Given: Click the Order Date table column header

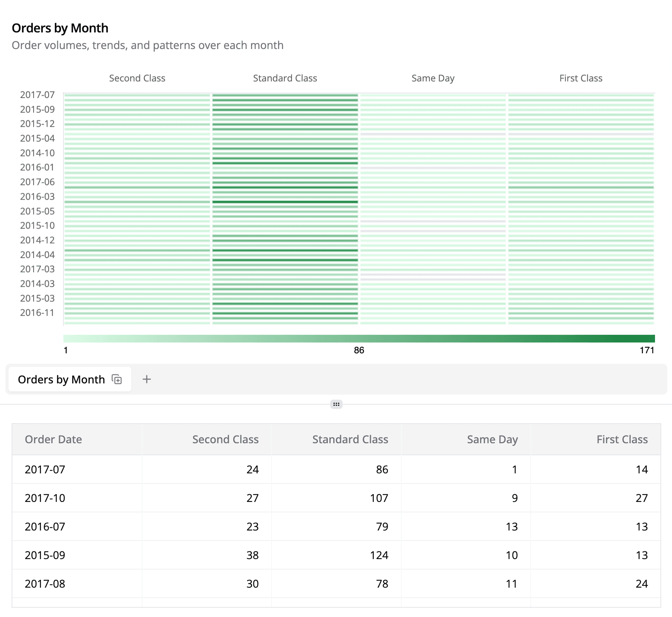Looking at the screenshot, I should coord(53,439).
